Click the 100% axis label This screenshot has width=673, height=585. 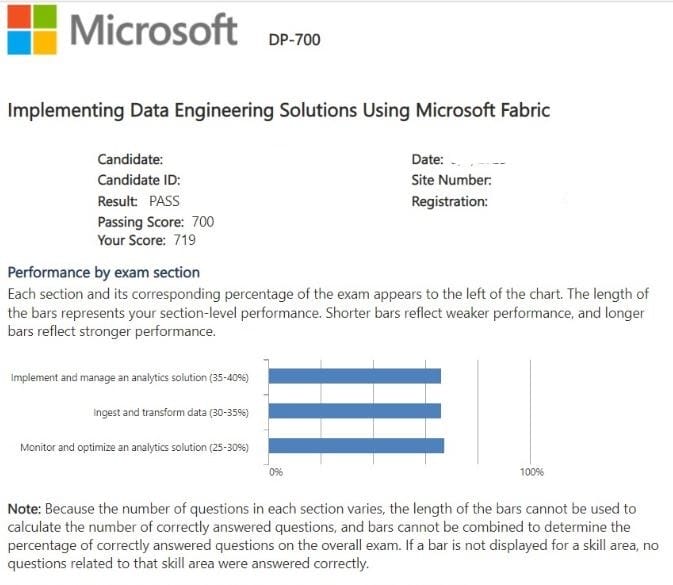click(x=531, y=471)
